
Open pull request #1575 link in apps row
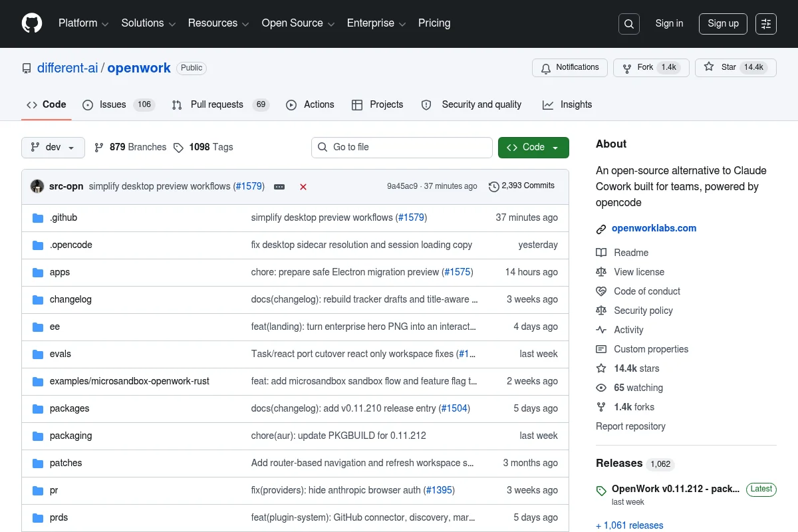tap(457, 272)
